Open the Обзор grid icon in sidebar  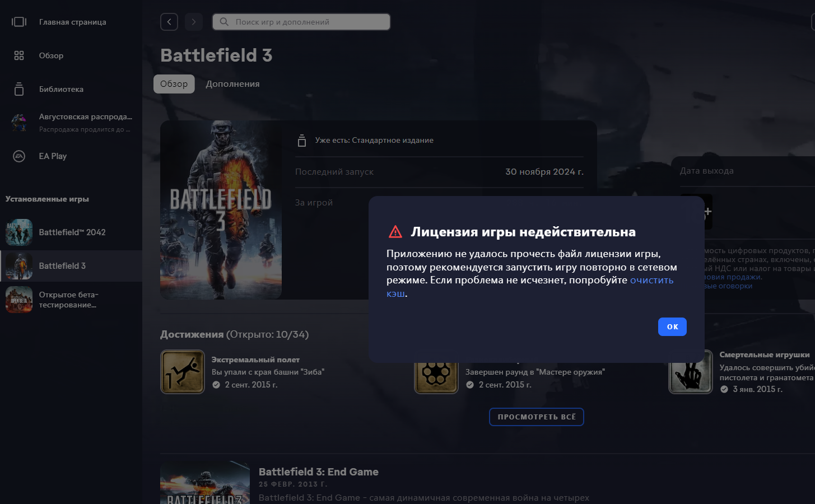click(x=19, y=55)
